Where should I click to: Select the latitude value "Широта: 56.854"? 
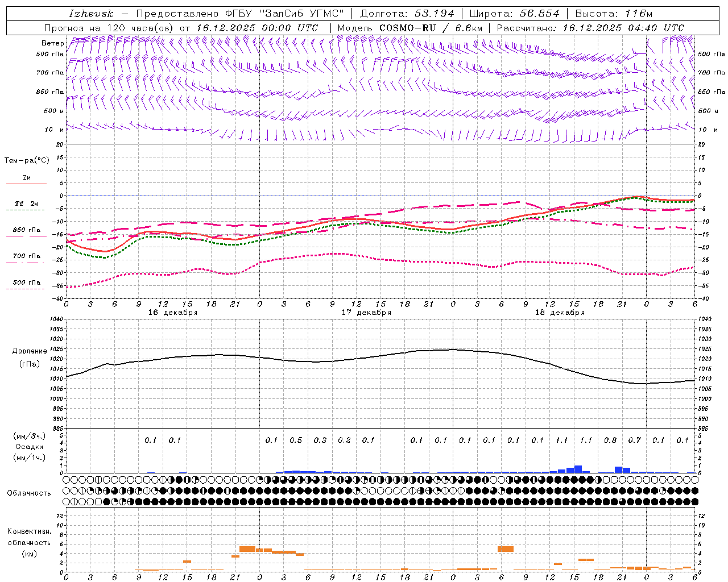(515, 14)
